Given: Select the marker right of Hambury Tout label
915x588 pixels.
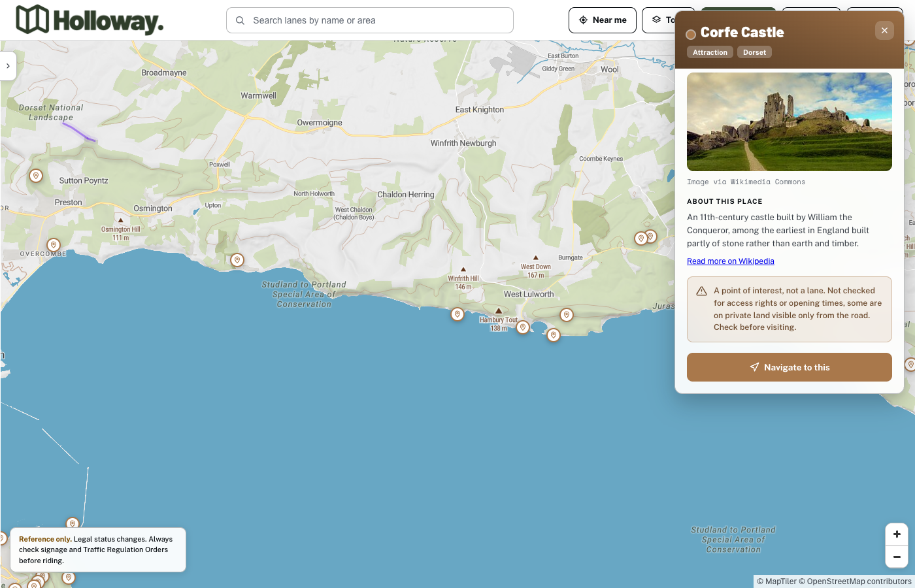Looking at the screenshot, I should click(523, 327).
